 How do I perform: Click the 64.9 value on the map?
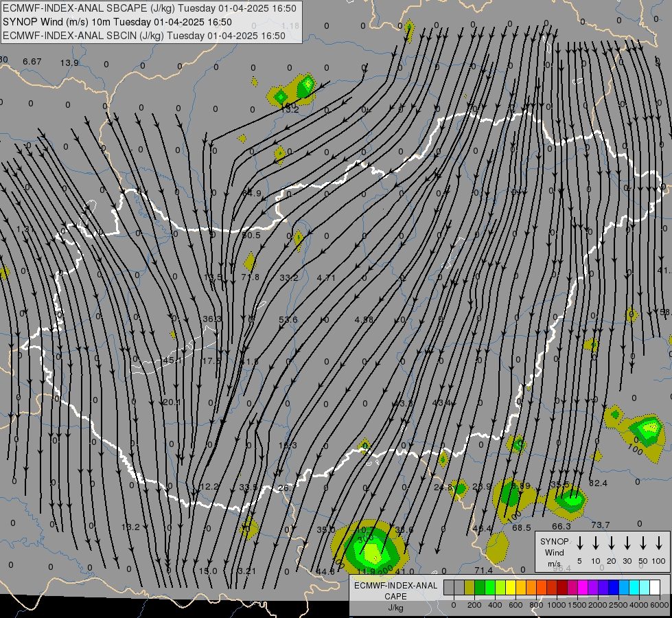pos(252,194)
